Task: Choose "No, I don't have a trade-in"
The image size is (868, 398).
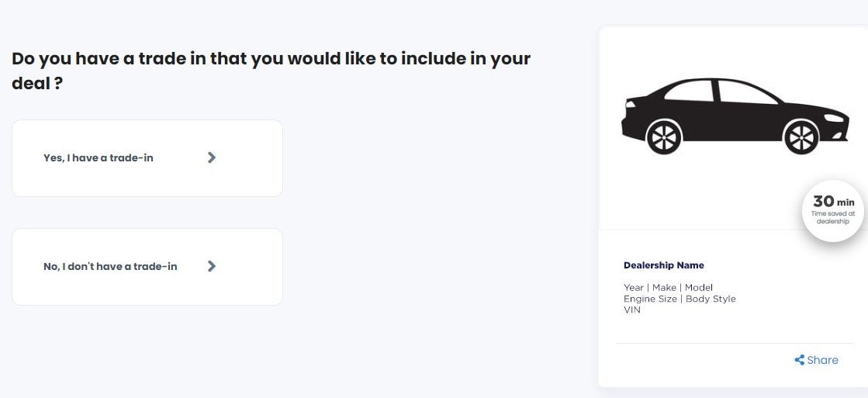Action: coord(110,266)
